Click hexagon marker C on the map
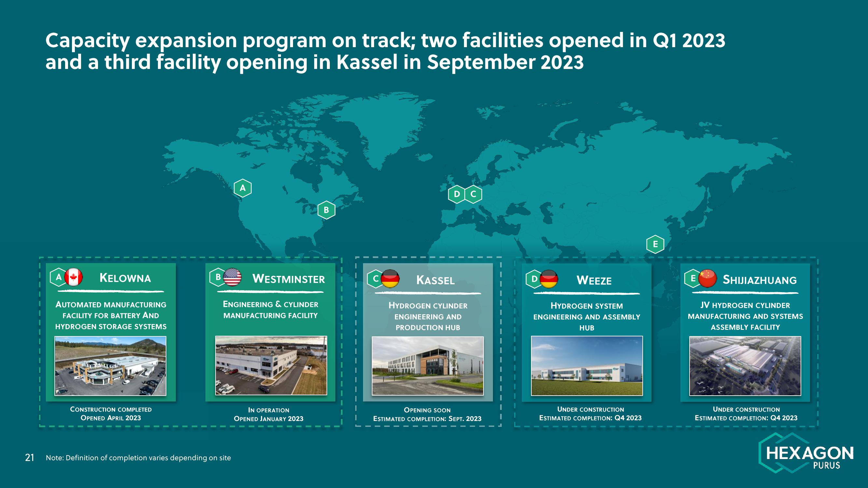This screenshot has height=488, width=868. click(x=473, y=194)
